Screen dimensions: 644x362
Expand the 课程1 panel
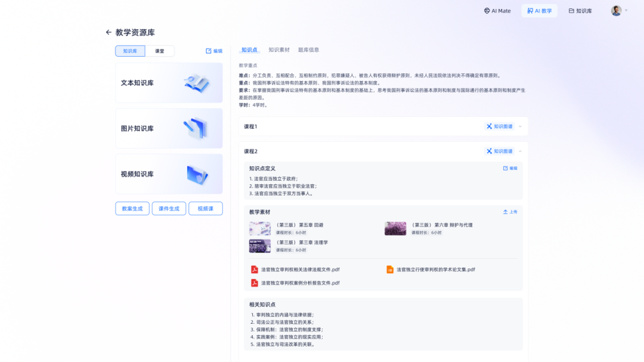click(x=521, y=126)
